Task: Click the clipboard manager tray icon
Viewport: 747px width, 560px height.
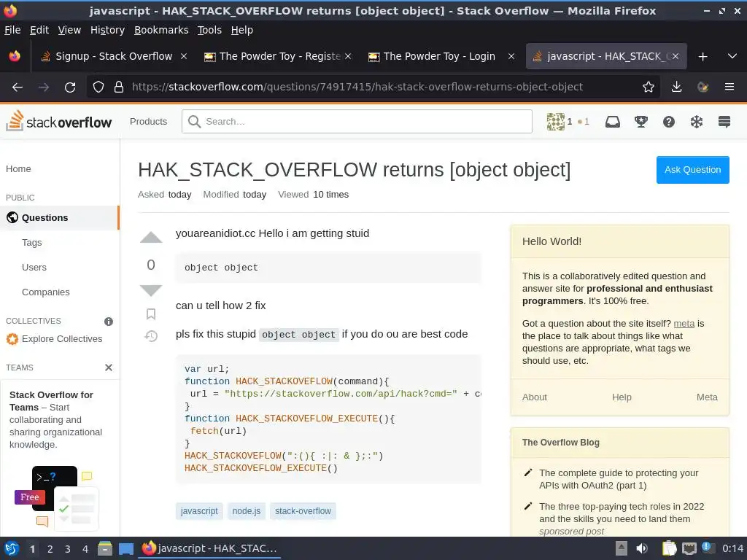Action: click(669, 548)
